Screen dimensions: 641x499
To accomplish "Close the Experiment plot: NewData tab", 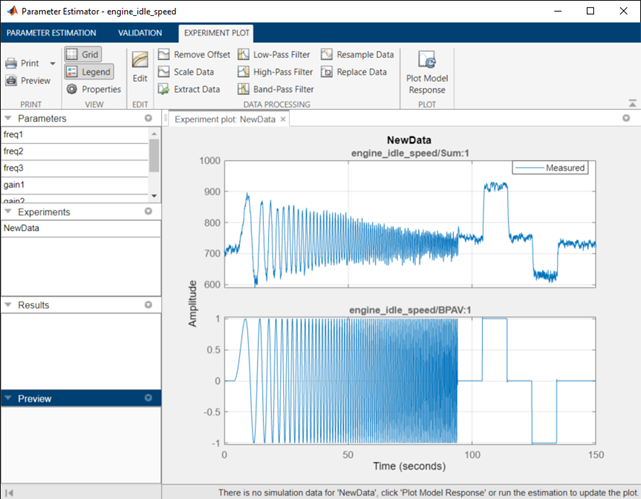I will pos(283,119).
